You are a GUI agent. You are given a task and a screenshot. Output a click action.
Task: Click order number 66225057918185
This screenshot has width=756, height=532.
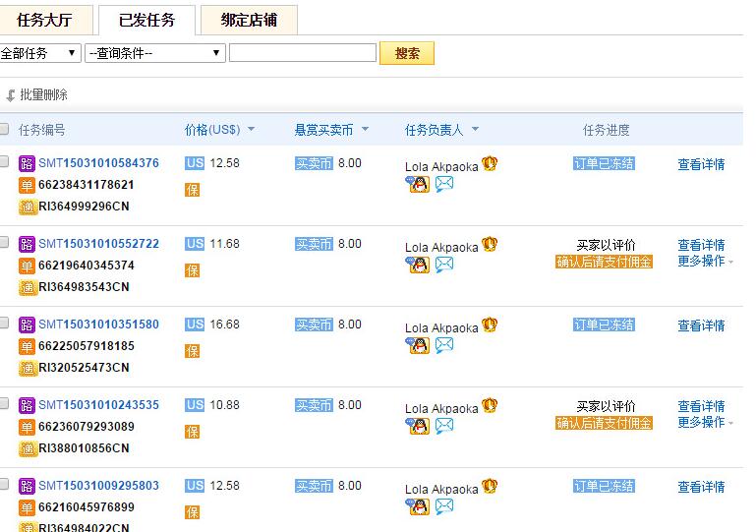click(x=87, y=346)
